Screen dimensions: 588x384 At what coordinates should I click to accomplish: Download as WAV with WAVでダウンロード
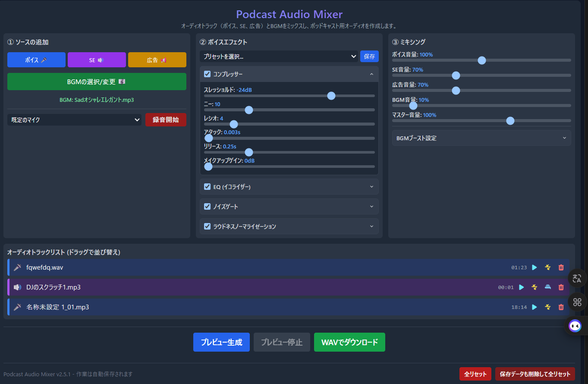pos(349,342)
